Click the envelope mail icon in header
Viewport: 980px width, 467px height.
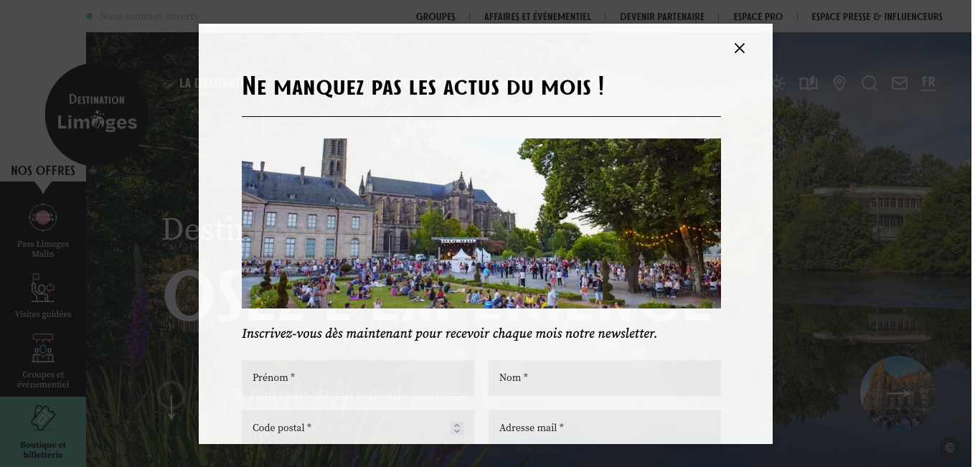900,83
